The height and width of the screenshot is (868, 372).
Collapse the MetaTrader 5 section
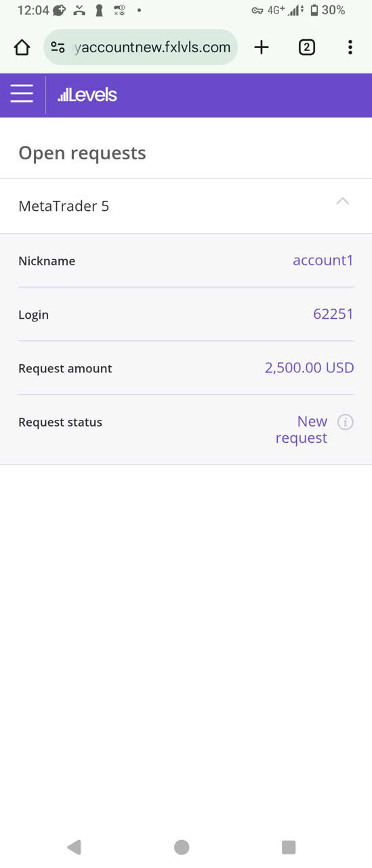tap(343, 201)
